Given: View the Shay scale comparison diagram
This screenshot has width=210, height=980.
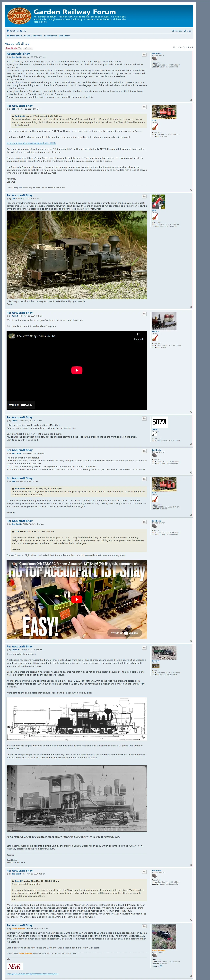Looking at the screenshot, I should click(77, 719).
